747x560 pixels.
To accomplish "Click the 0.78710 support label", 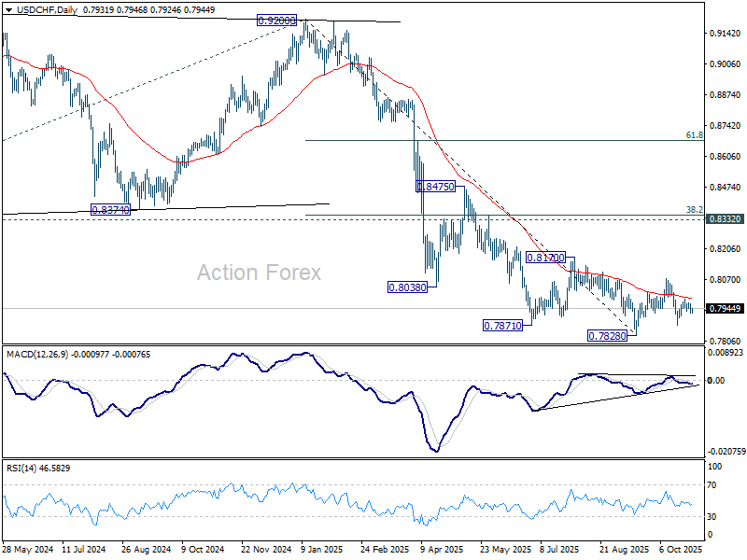I will pos(502,326).
